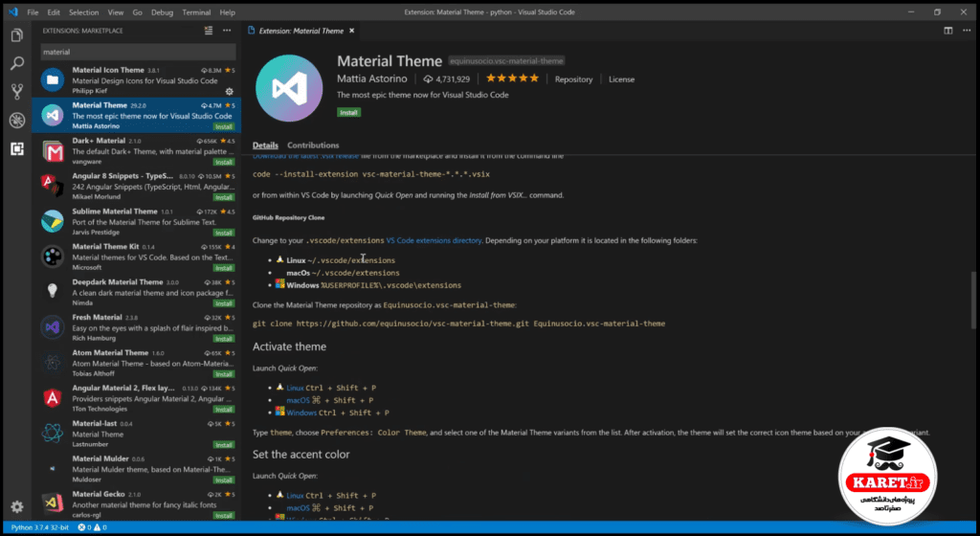Split the editor right
Image resolution: width=980 pixels, height=536 pixels.
point(948,31)
